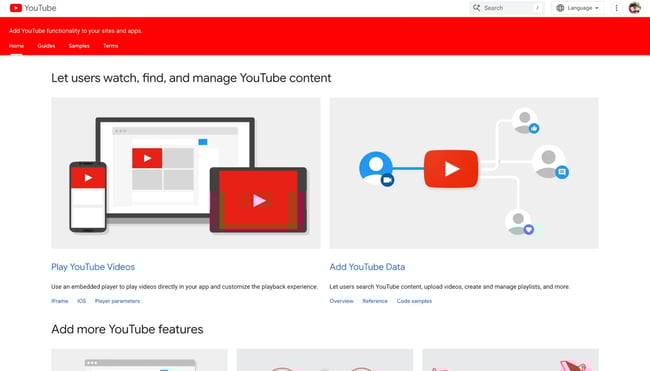This screenshot has width=650, height=371.
Task: Follow the Overview link
Action: 341,301
